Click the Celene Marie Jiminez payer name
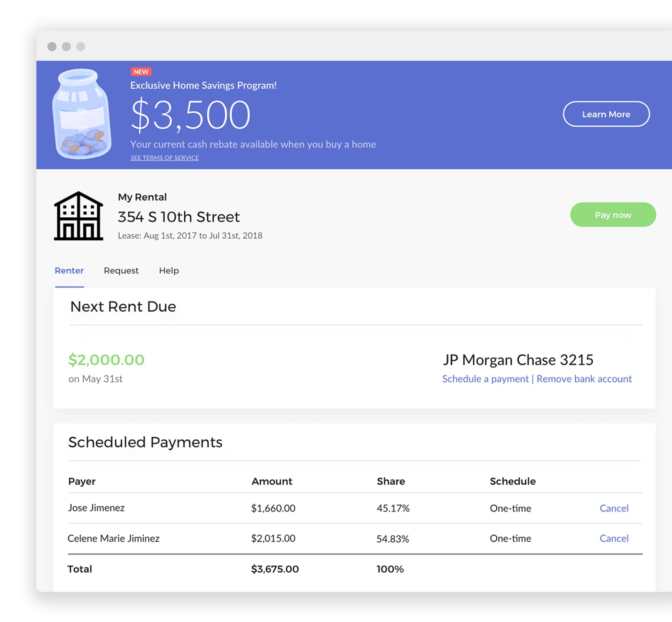 coord(113,538)
